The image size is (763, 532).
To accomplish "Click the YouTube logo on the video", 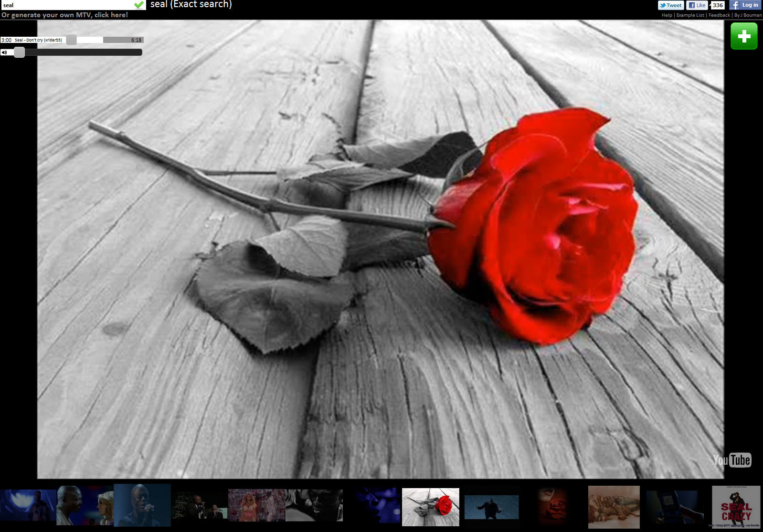I will point(732,460).
